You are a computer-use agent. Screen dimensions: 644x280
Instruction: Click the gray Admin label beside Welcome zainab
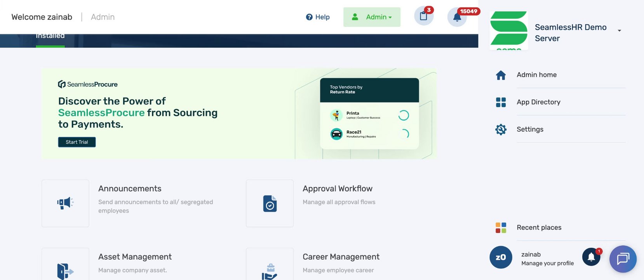[103, 17]
